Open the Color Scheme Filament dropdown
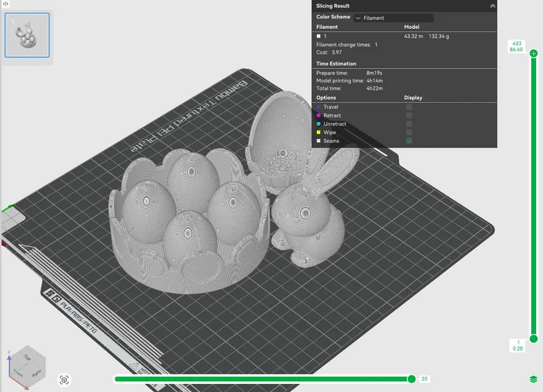The height and width of the screenshot is (392, 543). tap(394, 18)
